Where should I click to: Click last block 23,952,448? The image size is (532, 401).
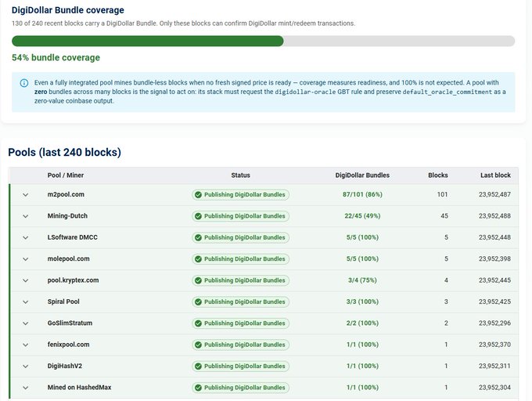pos(494,237)
